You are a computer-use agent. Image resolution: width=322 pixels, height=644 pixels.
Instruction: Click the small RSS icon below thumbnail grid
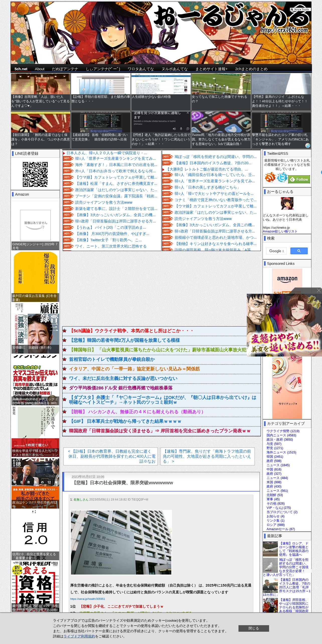pyautogui.click(x=307, y=145)
